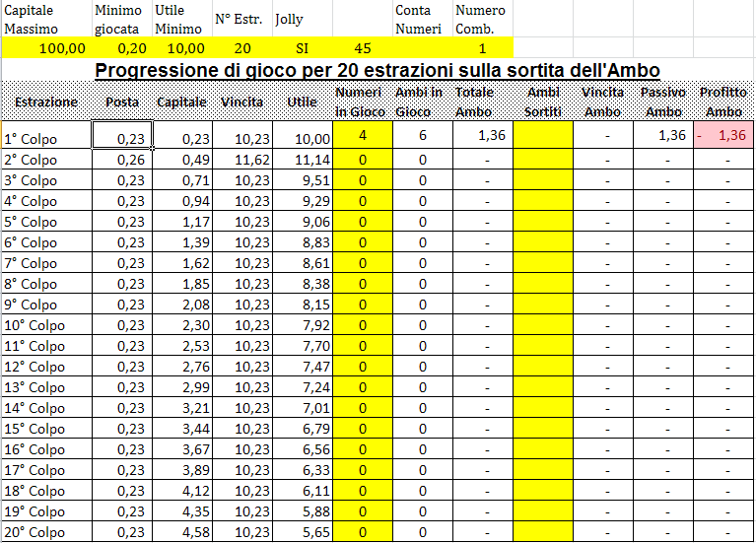Click Ambi Sortiti yellow cell of 1° Colpo

tap(543, 135)
